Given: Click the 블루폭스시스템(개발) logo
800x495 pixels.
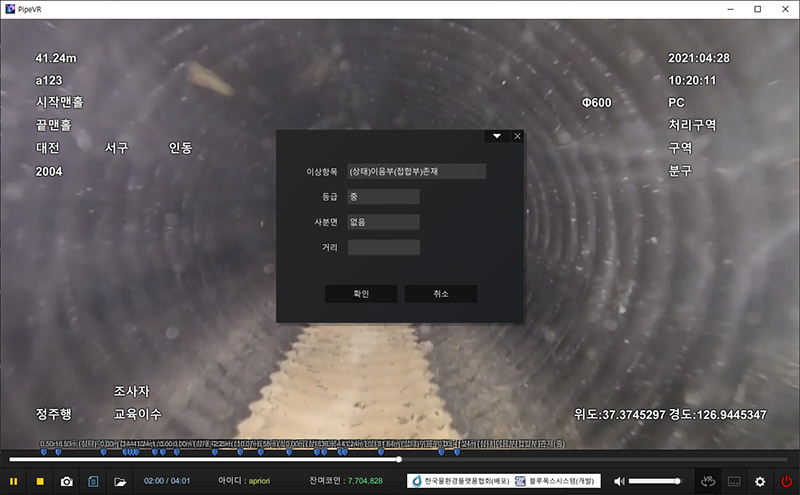Looking at the screenshot, I should (x=555, y=481).
